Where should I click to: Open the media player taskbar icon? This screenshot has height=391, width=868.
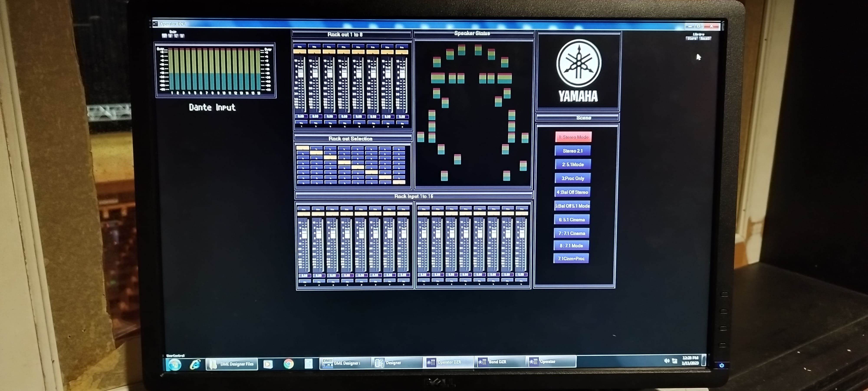[x=268, y=364]
